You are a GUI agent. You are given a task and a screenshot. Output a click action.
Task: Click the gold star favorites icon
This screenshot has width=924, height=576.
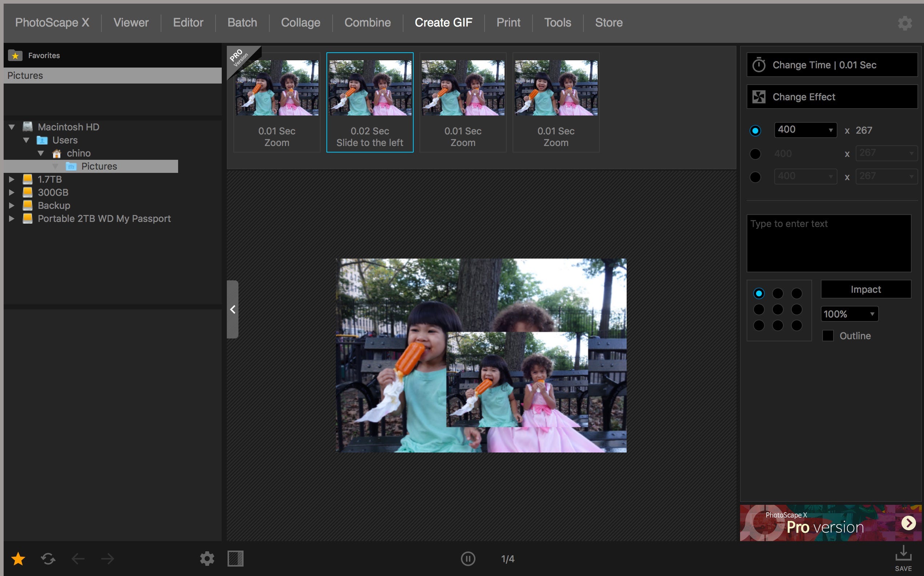(x=18, y=559)
